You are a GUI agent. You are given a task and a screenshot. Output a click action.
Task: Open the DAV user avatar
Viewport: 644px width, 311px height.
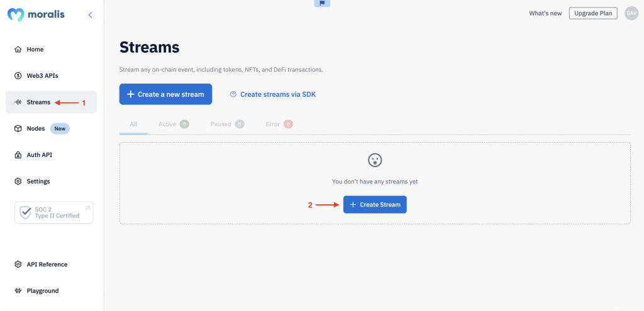pos(631,13)
